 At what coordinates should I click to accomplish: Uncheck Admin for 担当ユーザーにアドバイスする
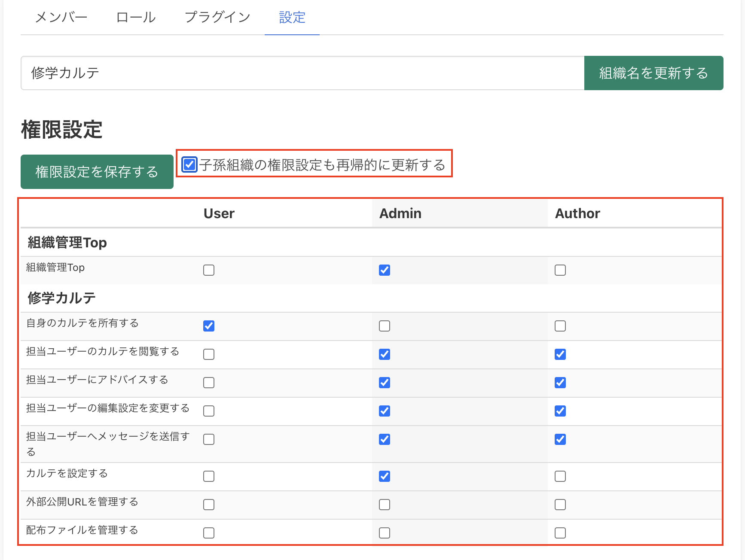click(x=385, y=383)
